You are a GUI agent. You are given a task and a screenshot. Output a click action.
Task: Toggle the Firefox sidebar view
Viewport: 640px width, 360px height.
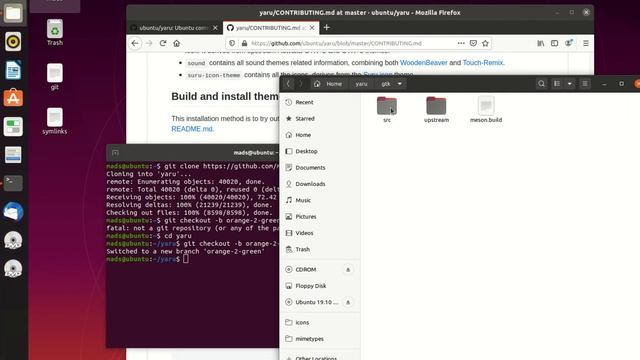554,43
